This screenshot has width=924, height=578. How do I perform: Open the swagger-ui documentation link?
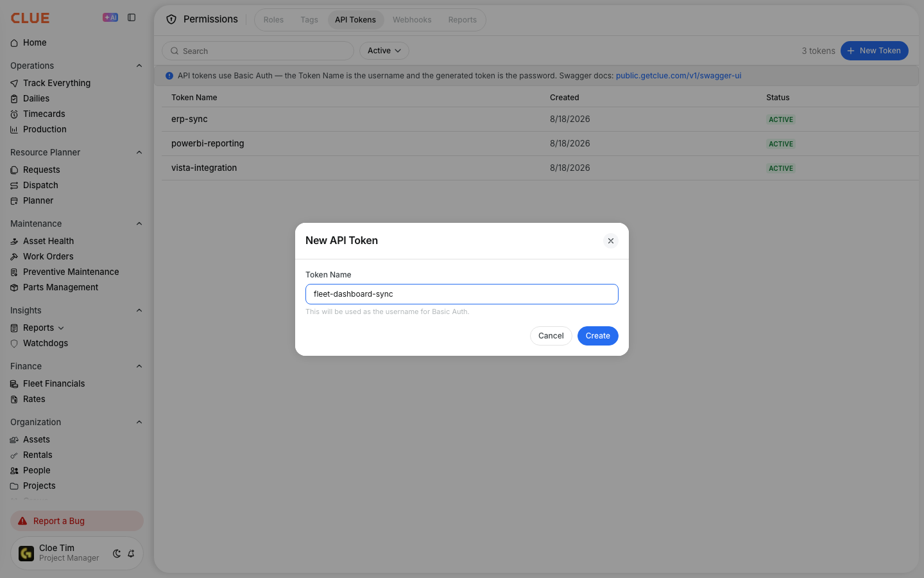678,76
